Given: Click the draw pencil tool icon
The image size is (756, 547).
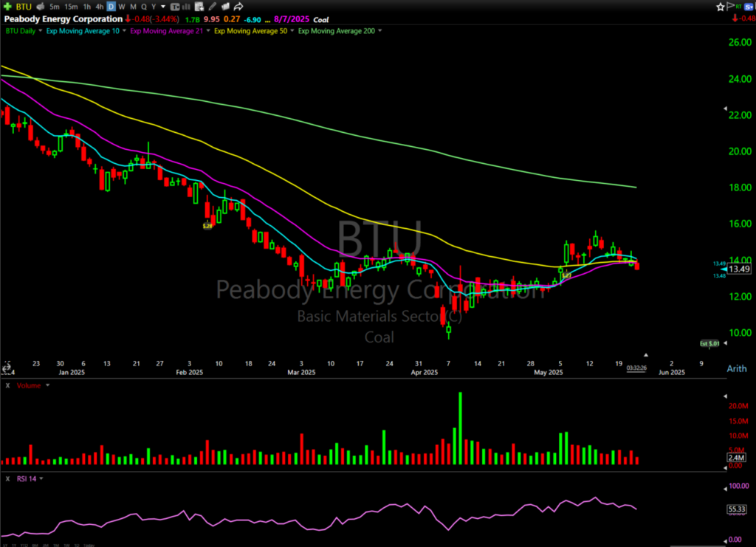Looking at the screenshot, I should [211, 7].
